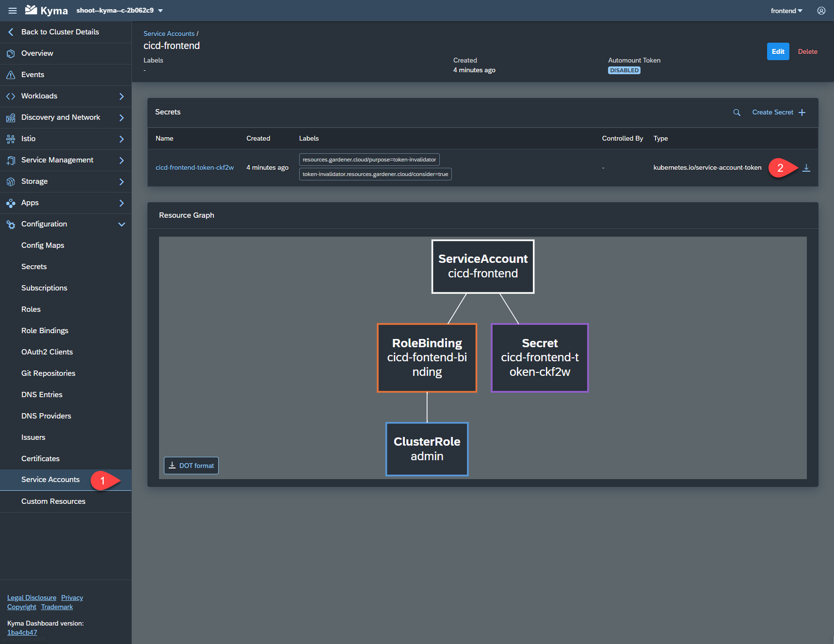Open the Copyright link
This screenshot has height=644, width=834.
21,607
